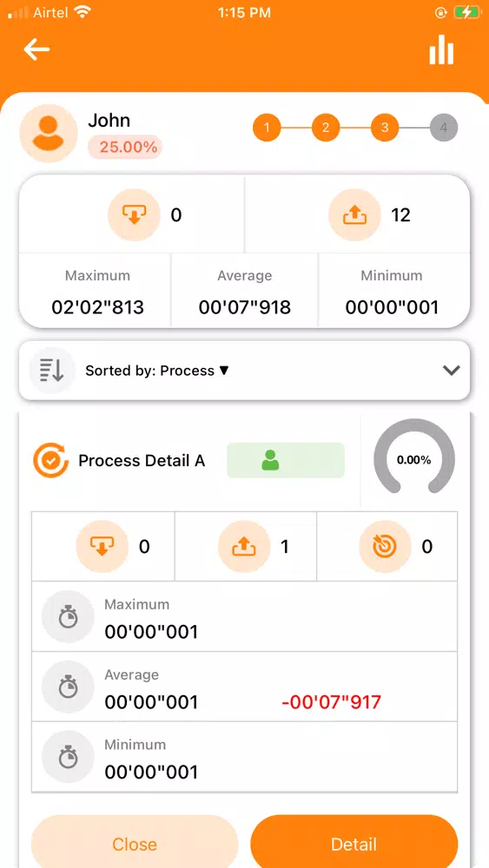Tap the Process Detail A refresh-check icon

(x=51, y=460)
